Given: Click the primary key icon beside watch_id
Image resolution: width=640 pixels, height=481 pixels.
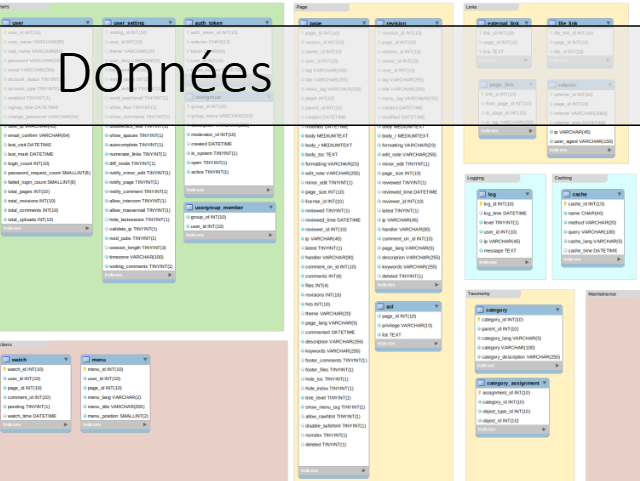Looking at the screenshot, I should point(5,369).
